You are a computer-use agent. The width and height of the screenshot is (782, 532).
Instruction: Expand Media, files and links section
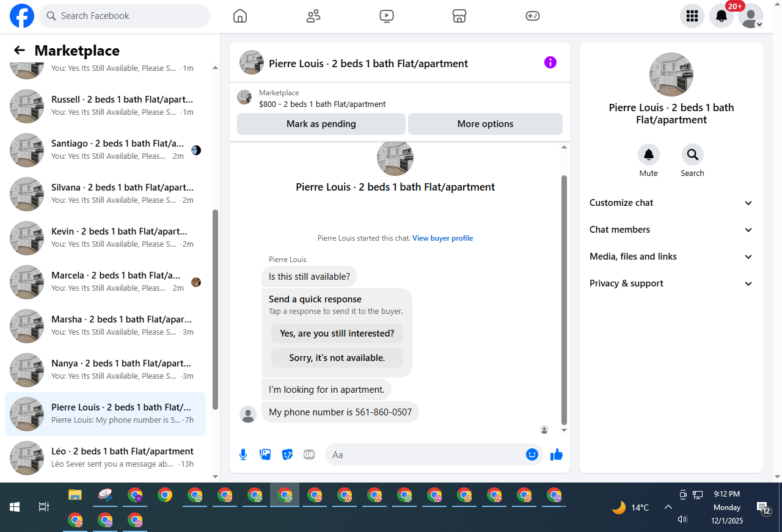click(x=671, y=257)
